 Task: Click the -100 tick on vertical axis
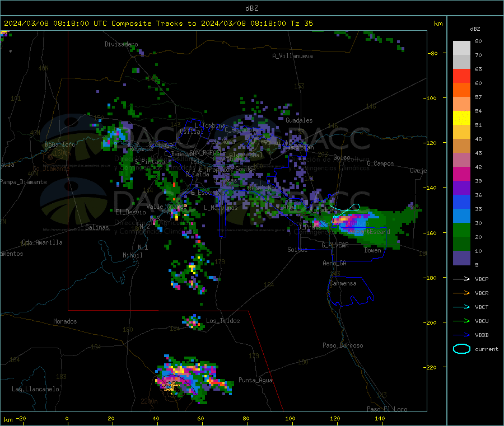(x=430, y=98)
